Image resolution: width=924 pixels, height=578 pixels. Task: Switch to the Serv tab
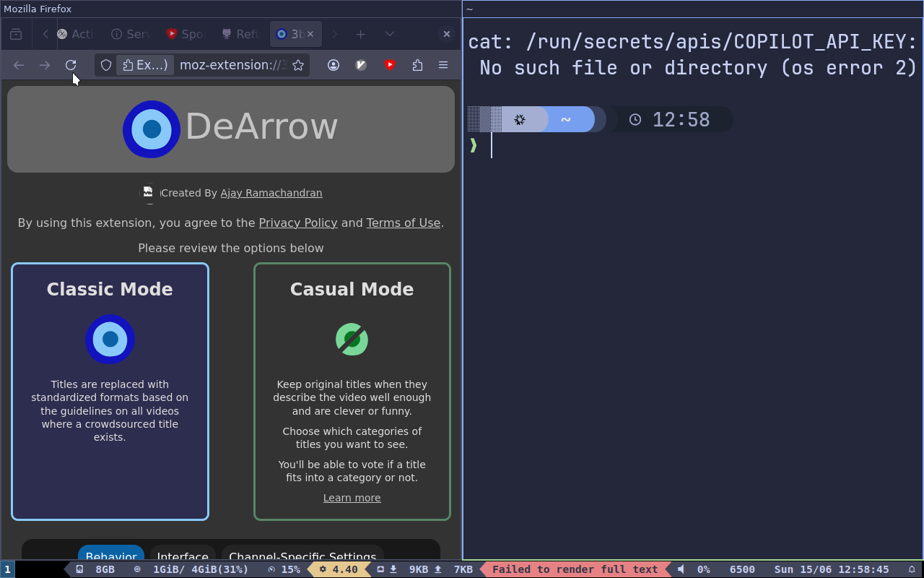coord(131,34)
